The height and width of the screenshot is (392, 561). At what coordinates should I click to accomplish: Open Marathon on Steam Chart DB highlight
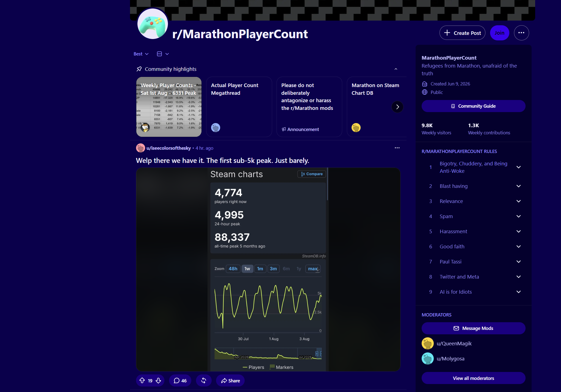[x=377, y=107]
